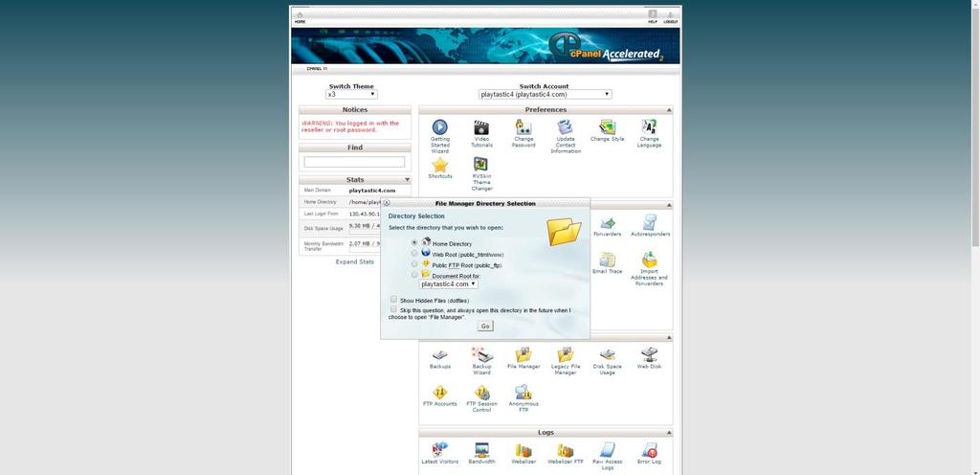Open the Change Language icon
The height and width of the screenshot is (475, 980).
point(649,128)
